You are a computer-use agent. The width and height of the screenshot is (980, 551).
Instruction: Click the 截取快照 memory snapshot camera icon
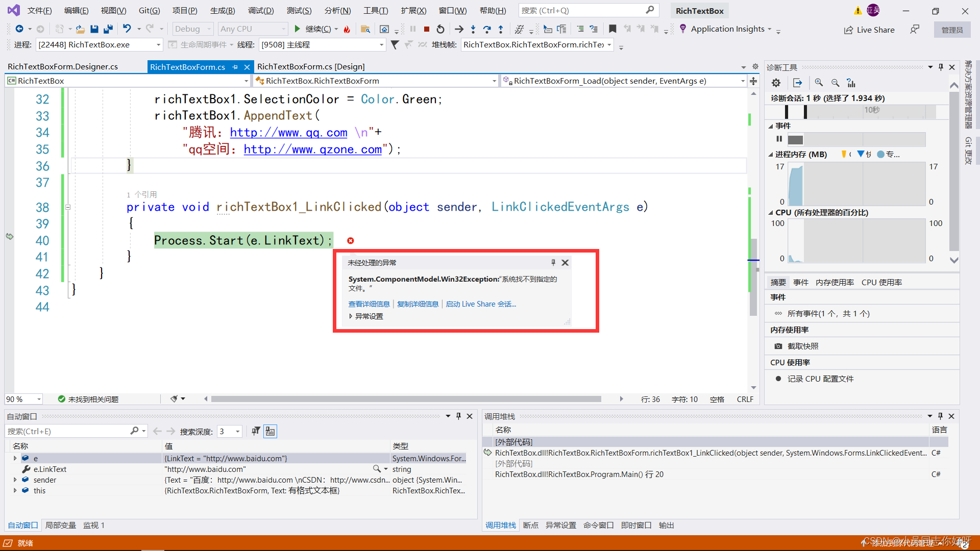click(778, 346)
